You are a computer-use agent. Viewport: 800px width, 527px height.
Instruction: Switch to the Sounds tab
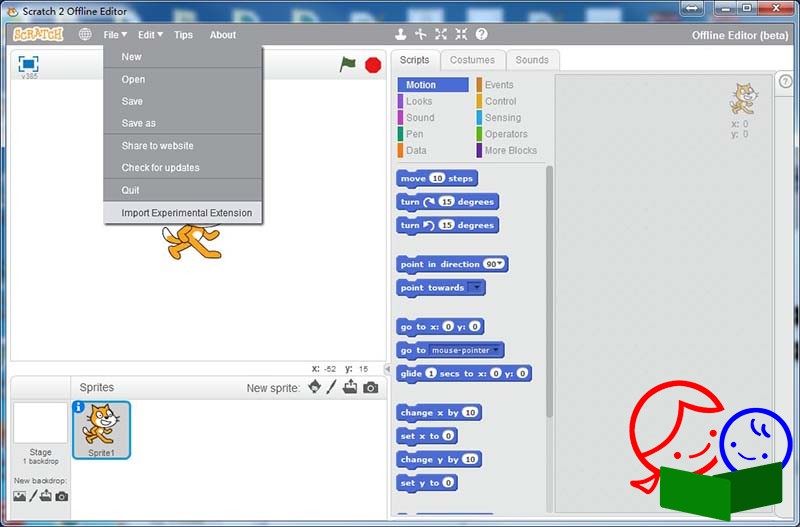532,60
